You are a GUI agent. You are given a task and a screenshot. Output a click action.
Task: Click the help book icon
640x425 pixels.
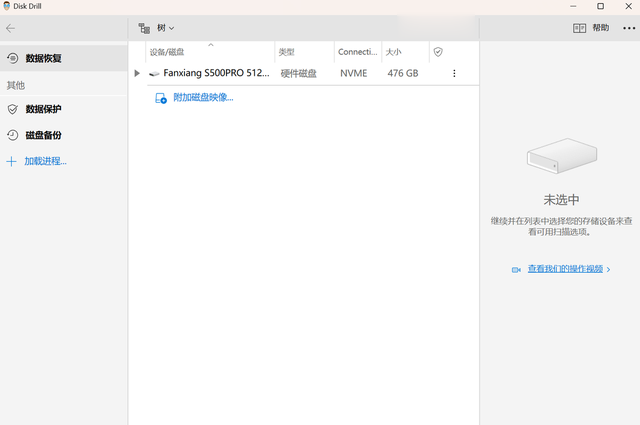(579, 28)
